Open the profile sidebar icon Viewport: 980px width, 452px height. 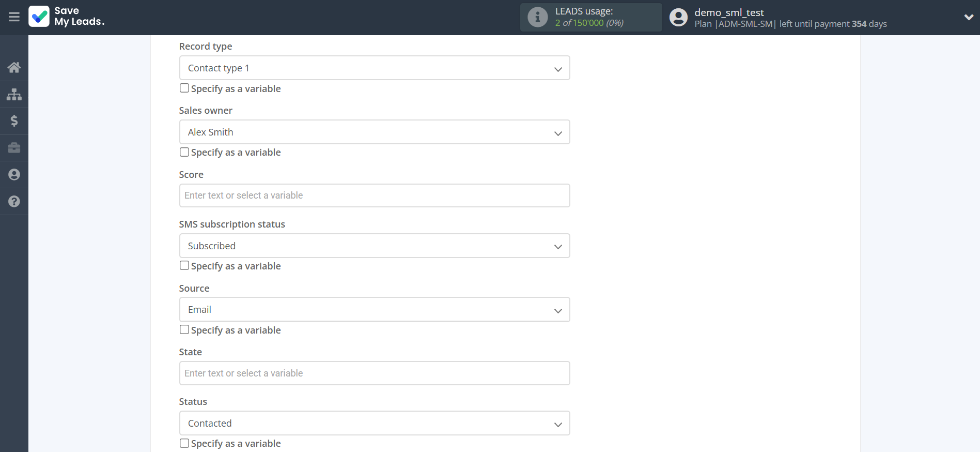14,175
